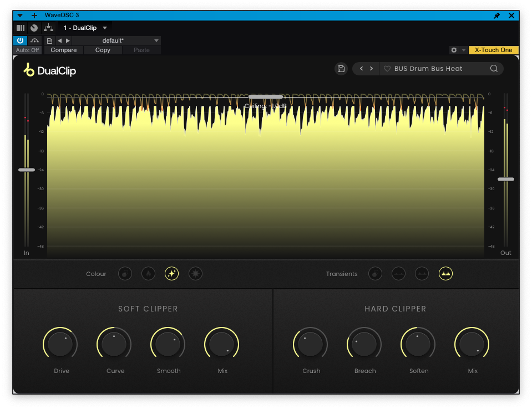
Task: Click the X-Touch One button
Action: click(x=493, y=50)
